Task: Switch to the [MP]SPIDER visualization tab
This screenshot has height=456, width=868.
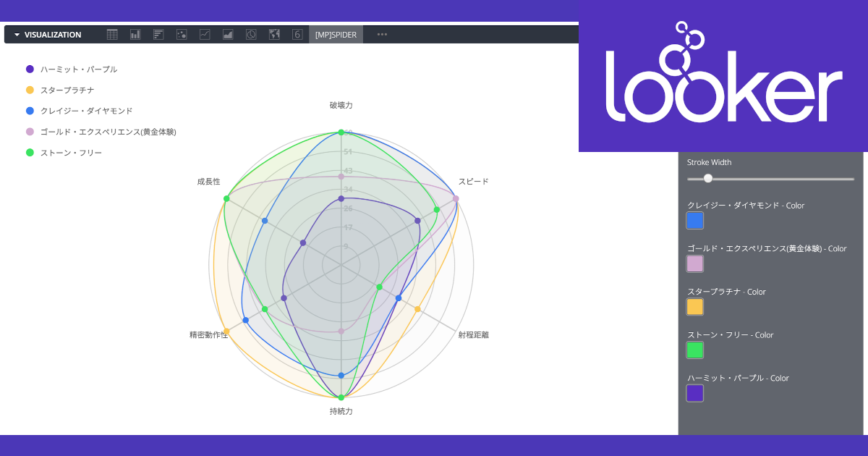Action: coord(336,35)
